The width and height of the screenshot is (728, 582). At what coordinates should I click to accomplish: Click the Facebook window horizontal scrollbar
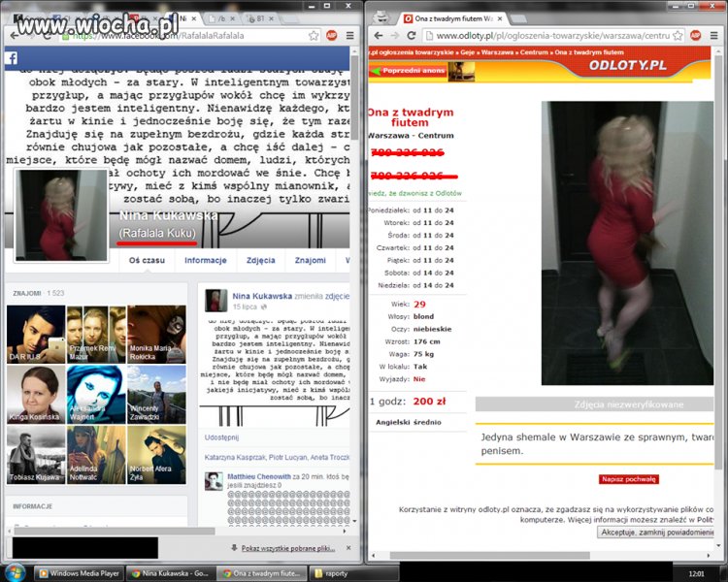115,531
